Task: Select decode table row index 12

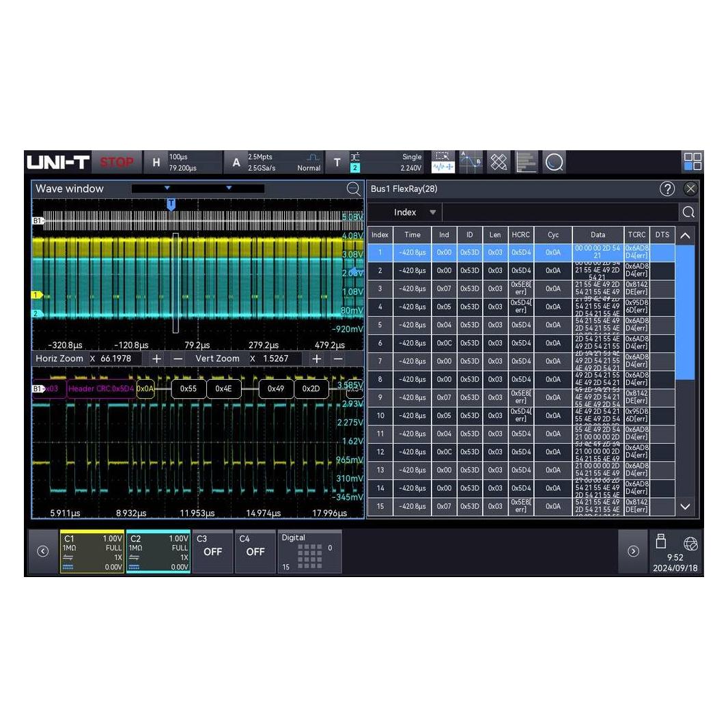Action: click(521, 452)
